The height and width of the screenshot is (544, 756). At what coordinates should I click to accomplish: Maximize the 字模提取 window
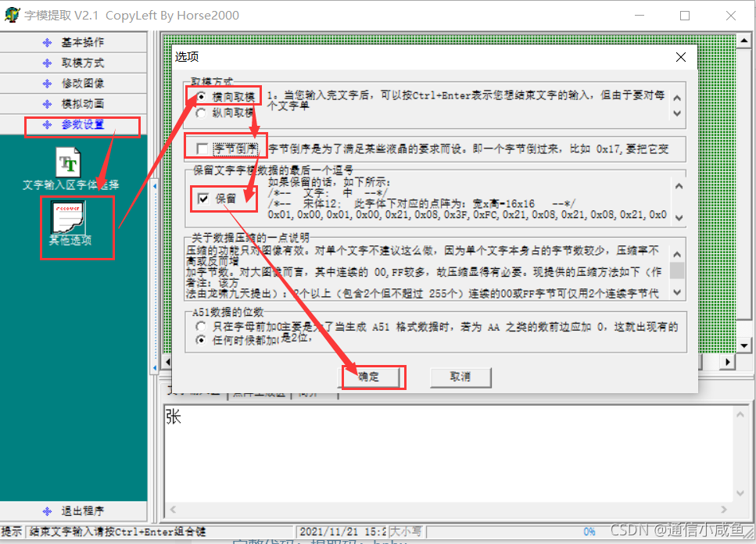(x=685, y=16)
